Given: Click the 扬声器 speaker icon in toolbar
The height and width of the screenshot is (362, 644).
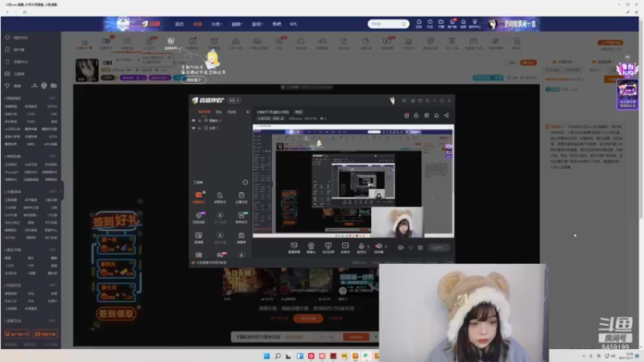Looking at the screenshot, I should pos(378,248).
